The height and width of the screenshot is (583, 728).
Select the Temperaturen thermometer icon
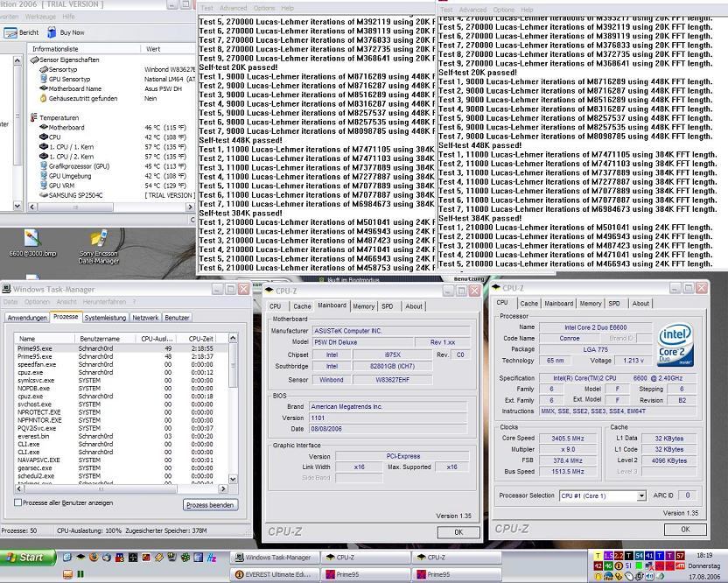coord(34,117)
